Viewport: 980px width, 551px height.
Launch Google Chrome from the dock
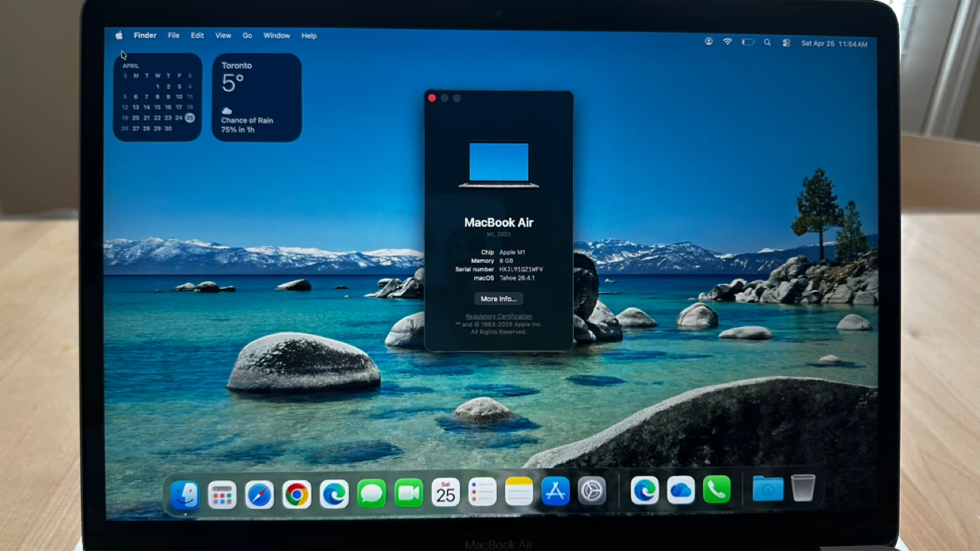pyautogui.click(x=297, y=494)
